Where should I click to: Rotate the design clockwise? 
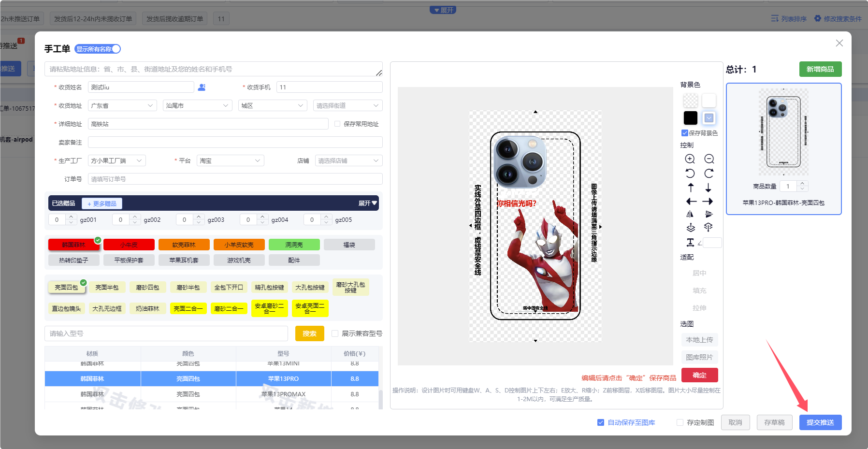coord(709,174)
